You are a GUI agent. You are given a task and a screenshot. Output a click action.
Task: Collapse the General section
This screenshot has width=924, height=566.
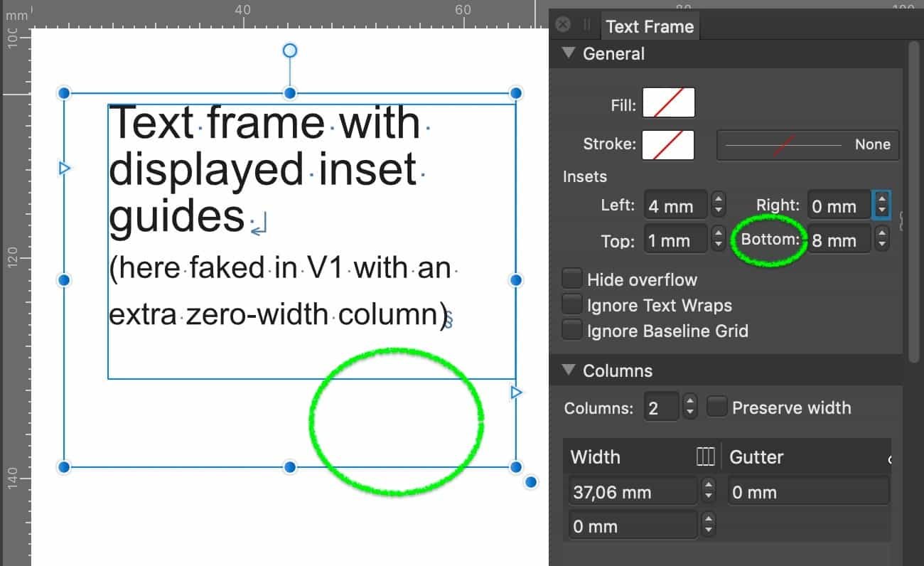click(x=568, y=53)
